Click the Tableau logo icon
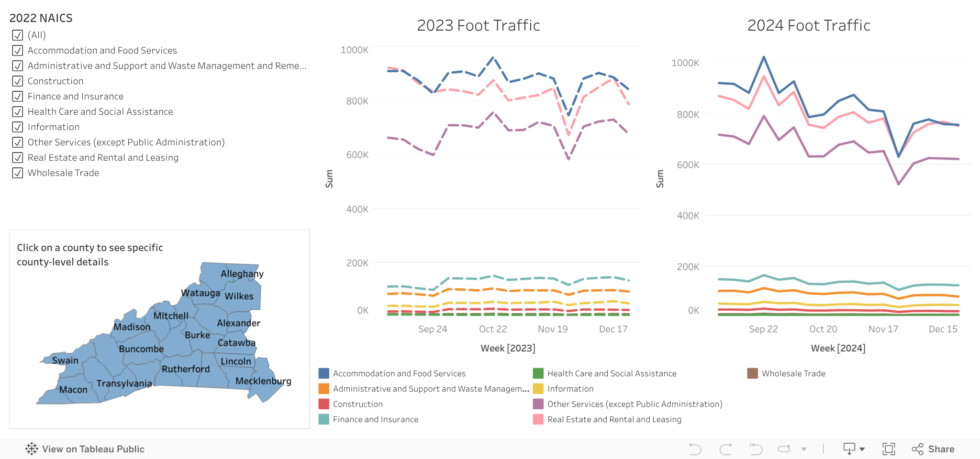 32,449
